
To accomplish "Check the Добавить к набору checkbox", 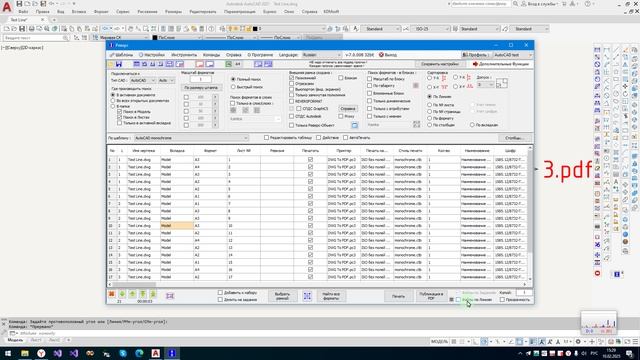I will click(x=220, y=293).
